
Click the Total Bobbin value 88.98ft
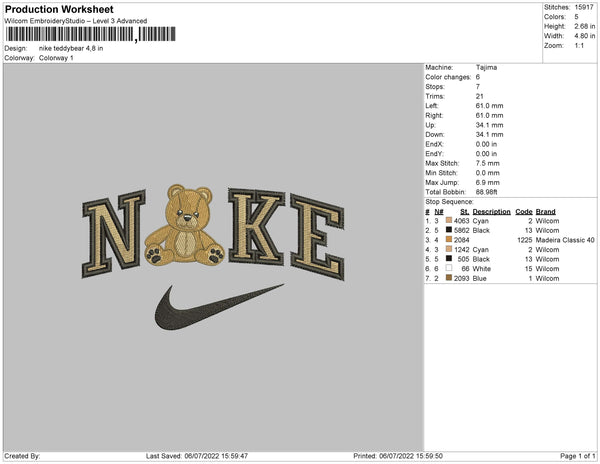coord(486,192)
